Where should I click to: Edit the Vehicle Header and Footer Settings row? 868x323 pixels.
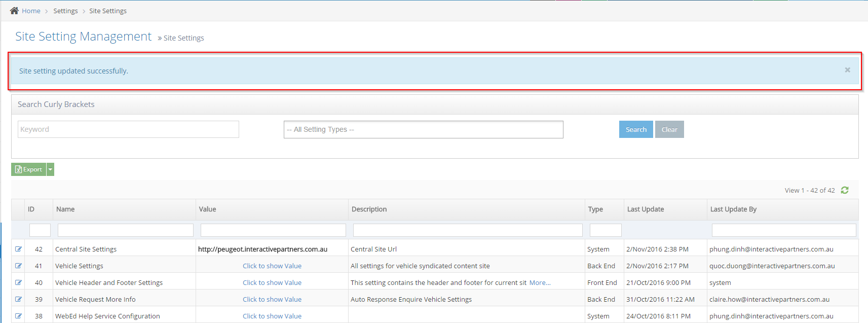[x=19, y=282]
